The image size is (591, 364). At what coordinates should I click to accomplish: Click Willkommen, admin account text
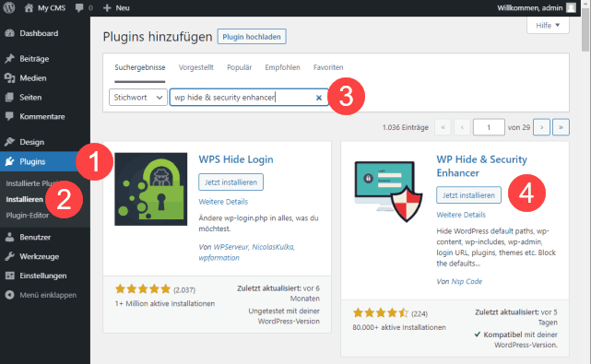530,8
